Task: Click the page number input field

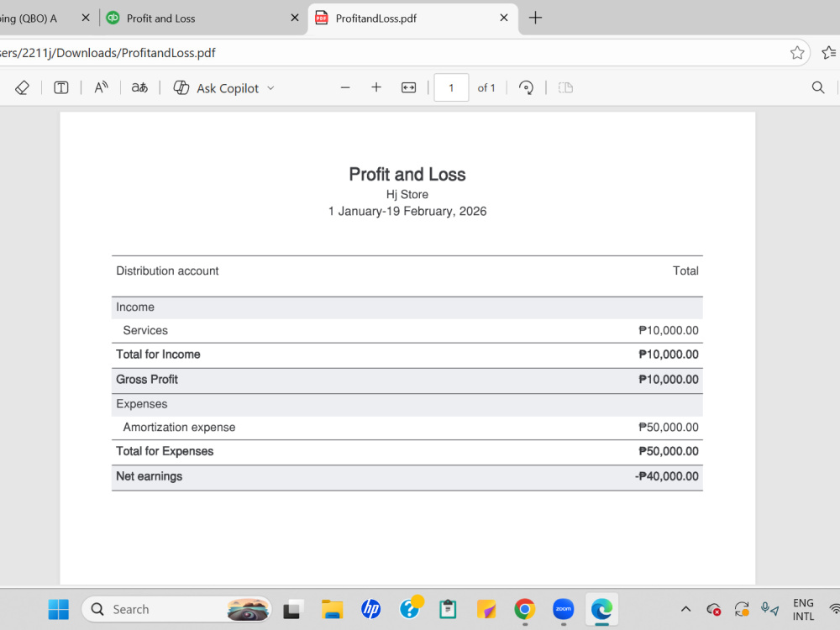Action: [451, 88]
